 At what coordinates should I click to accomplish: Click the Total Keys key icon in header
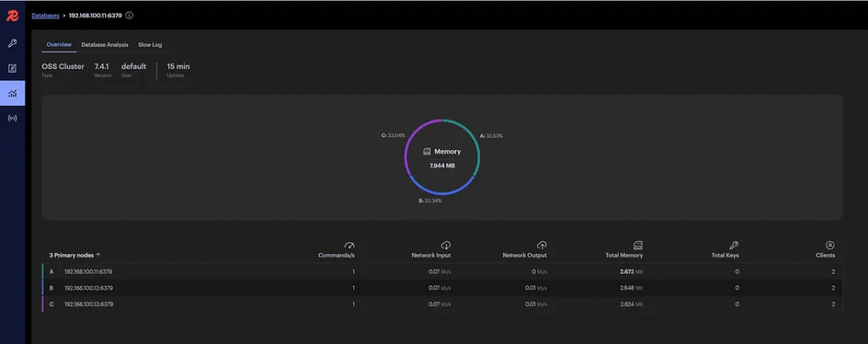[734, 245]
